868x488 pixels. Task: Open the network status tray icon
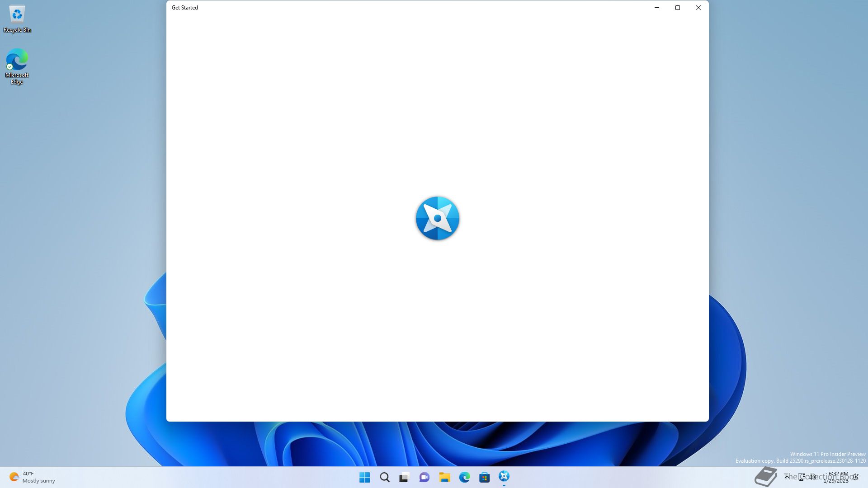[x=801, y=477]
